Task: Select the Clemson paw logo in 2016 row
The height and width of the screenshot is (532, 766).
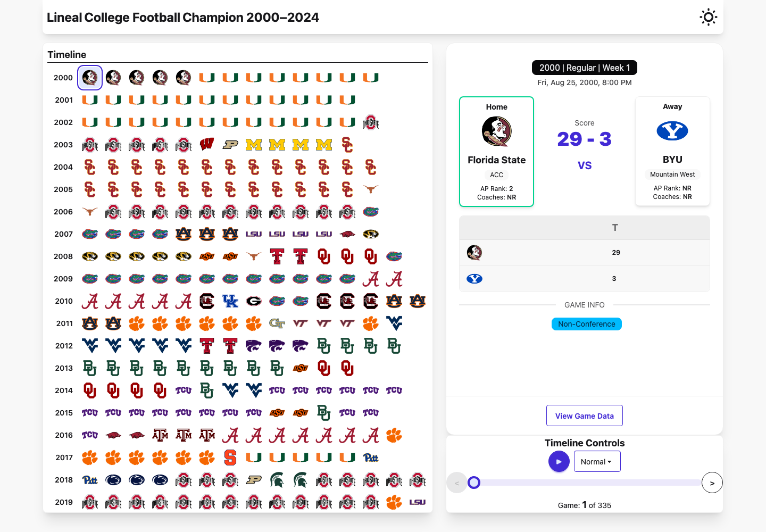Action: [x=394, y=435]
